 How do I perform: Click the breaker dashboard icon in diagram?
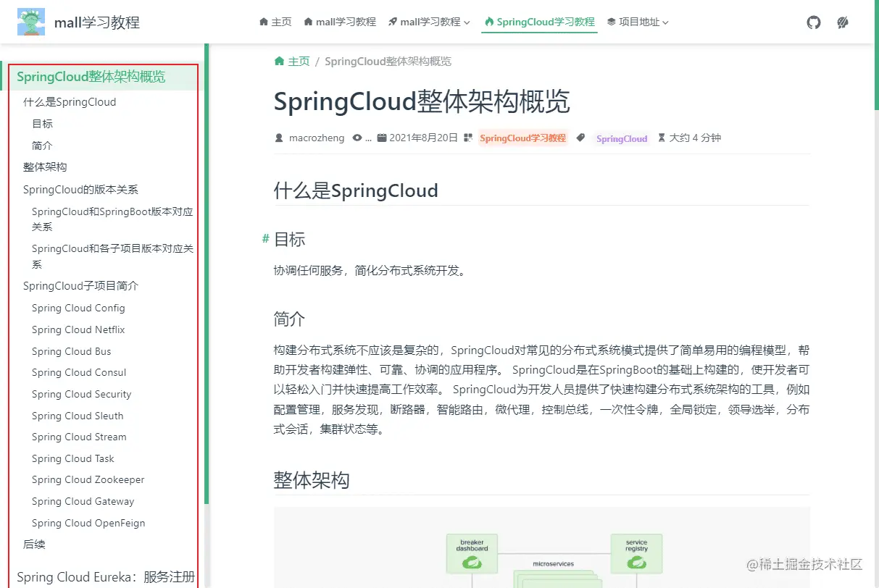pyautogui.click(x=473, y=555)
